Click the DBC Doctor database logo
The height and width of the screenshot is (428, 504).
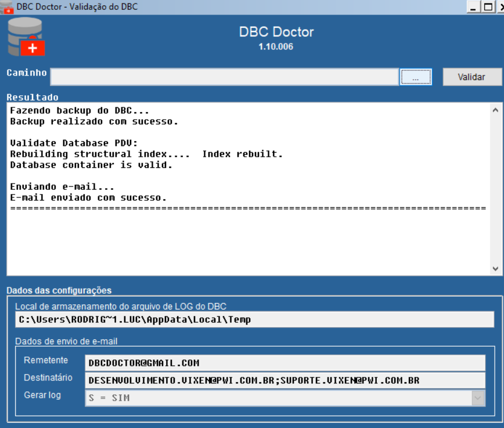26,37
